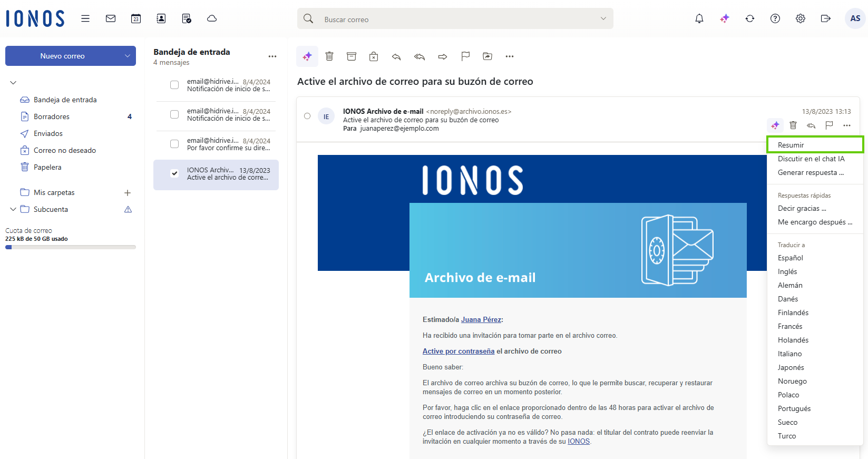The image size is (868, 459).
Task: Mark email as spam using toolbar icon
Action: tap(374, 56)
